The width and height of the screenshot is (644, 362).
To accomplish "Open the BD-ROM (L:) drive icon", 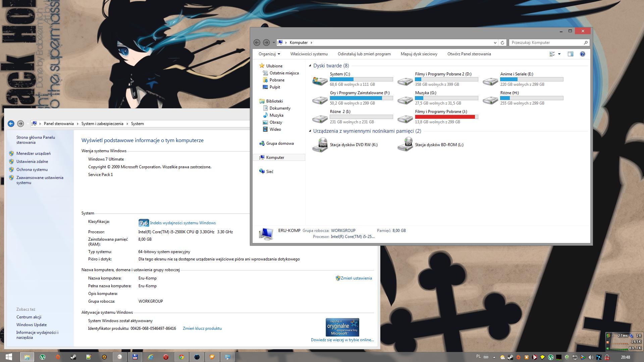I will click(405, 145).
